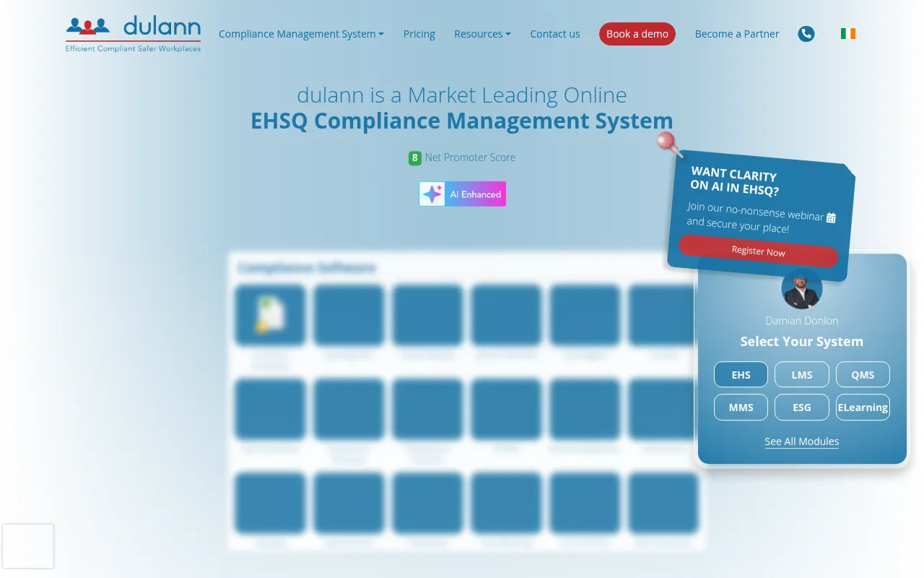
Task: Follow the See All Modules link
Action: (x=802, y=441)
